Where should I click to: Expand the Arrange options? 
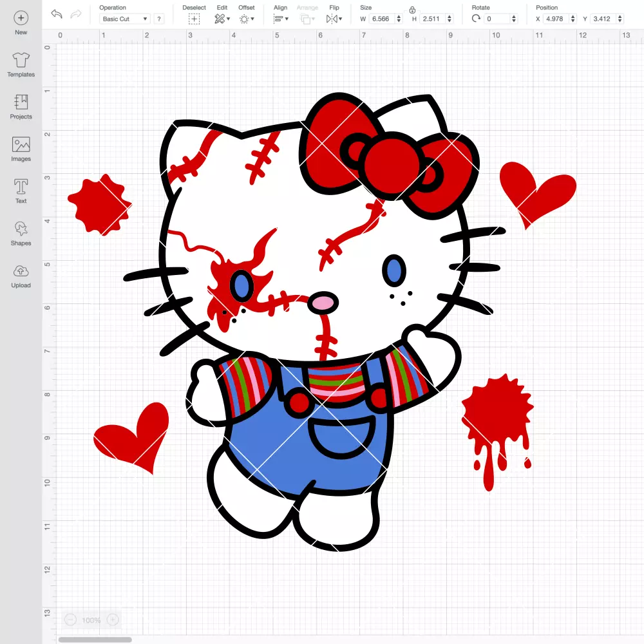(x=307, y=19)
